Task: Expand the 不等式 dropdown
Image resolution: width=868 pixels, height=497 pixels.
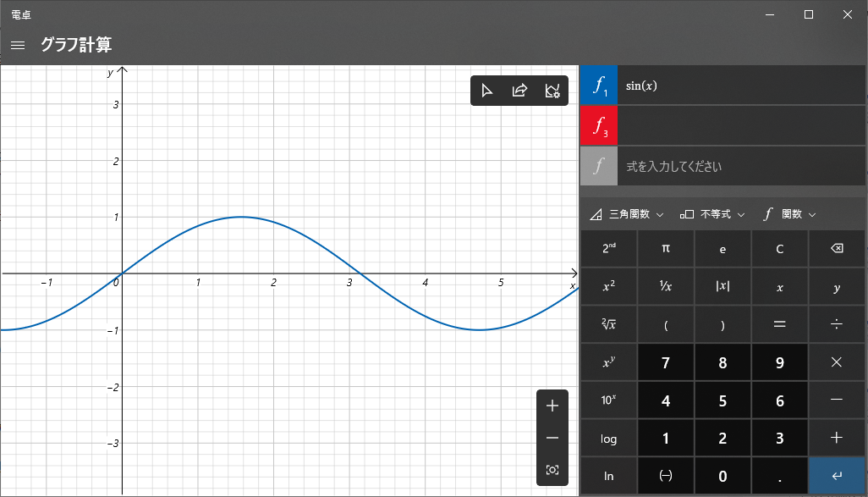Action: pyautogui.click(x=712, y=214)
